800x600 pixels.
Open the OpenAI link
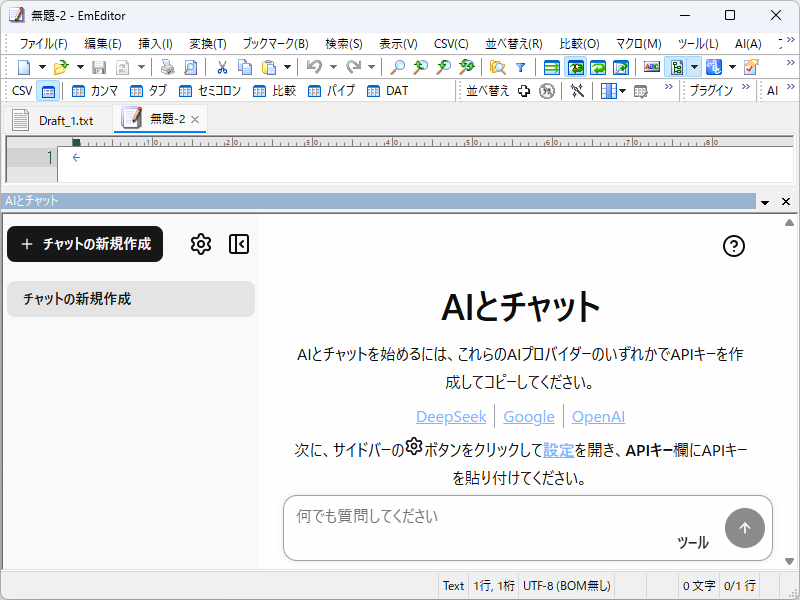[598, 417]
